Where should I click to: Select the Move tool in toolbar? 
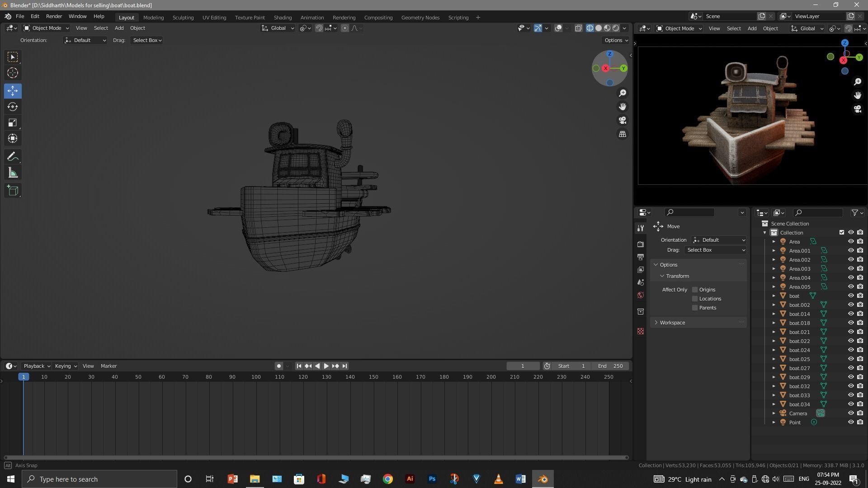(x=13, y=91)
